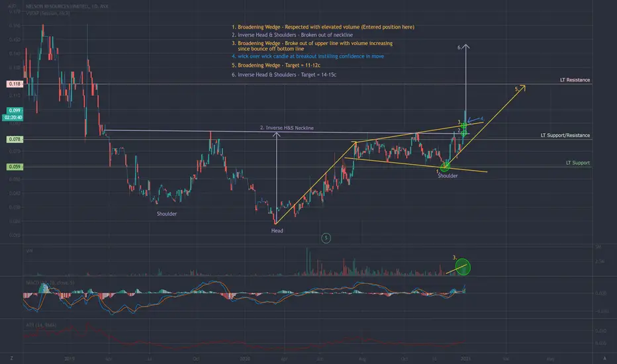Select the MACD indicator legend

[x=50, y=283]
